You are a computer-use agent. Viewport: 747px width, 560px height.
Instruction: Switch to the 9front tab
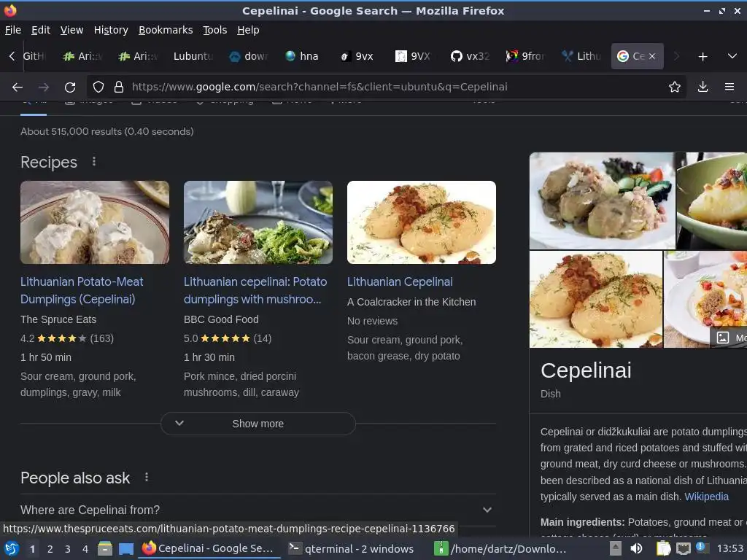point(525,56)
